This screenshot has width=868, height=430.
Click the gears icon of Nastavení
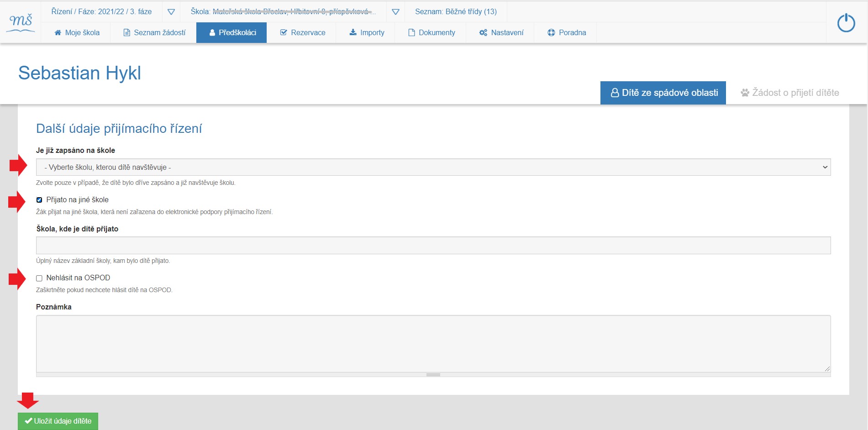pyautogui.click(x=483, y=32)
